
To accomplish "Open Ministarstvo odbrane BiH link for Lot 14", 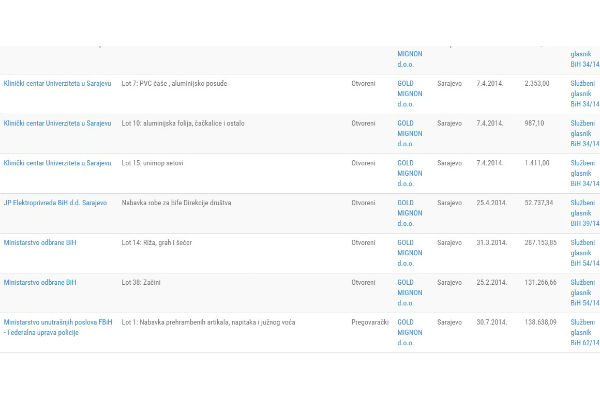I will tap(40, 243).
